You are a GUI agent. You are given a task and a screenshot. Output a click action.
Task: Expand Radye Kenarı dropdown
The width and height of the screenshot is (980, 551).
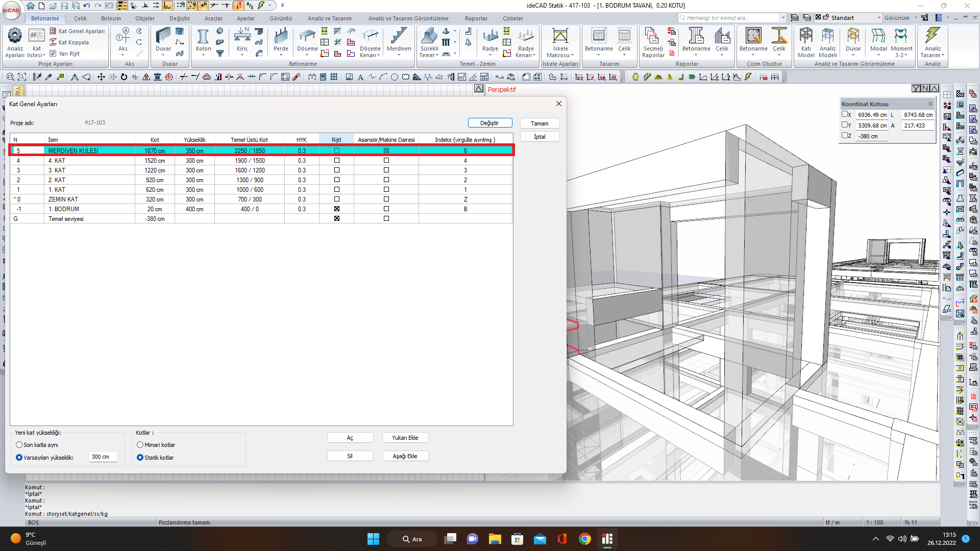click(x=534, y=55)
